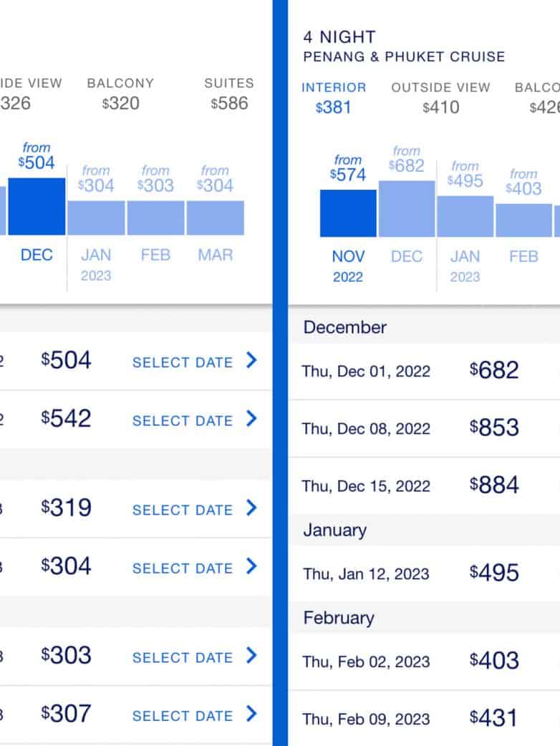
Task: Select the highlighted DEC $504 price bar
Action: pos(37,206)
